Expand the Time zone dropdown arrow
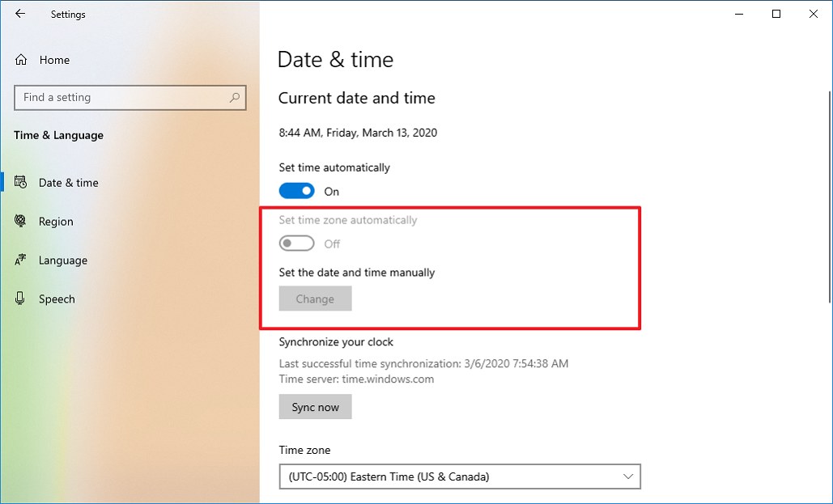Image resolution: width=833 pixels, height=504 pixels. [x=628, y=476]
